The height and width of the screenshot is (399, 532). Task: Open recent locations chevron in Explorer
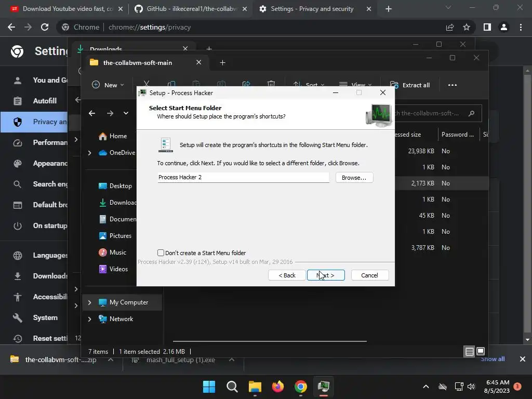(126, 113)
